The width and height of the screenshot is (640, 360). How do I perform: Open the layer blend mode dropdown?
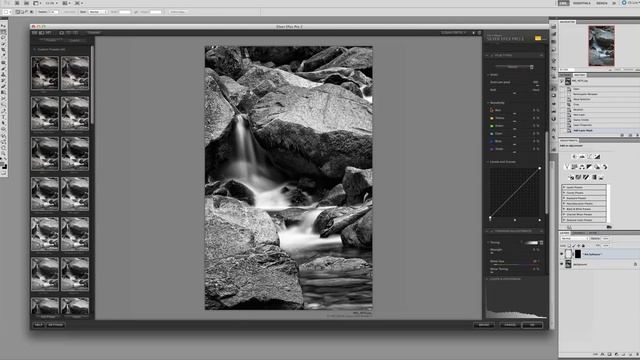pos(574,238)
